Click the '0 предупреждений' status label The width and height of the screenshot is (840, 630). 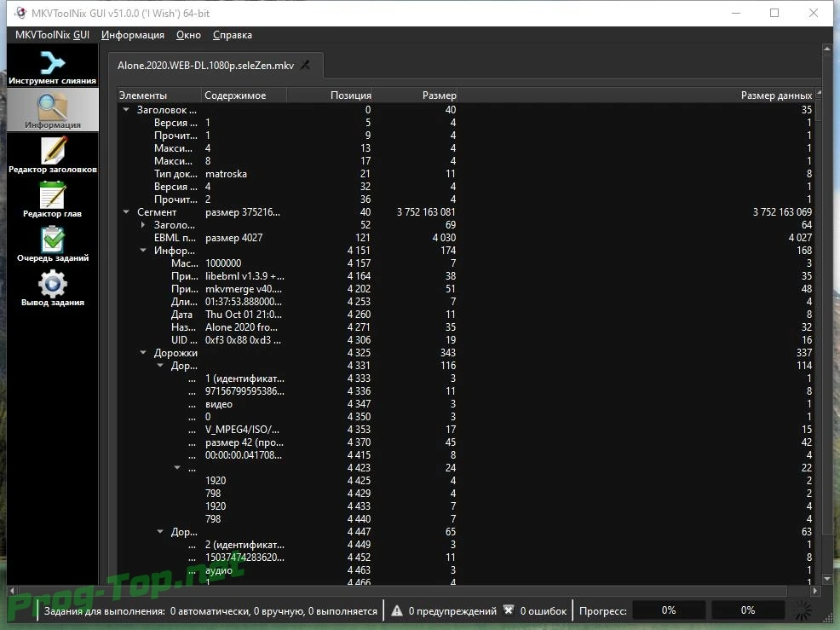click(x=452, y=610)
